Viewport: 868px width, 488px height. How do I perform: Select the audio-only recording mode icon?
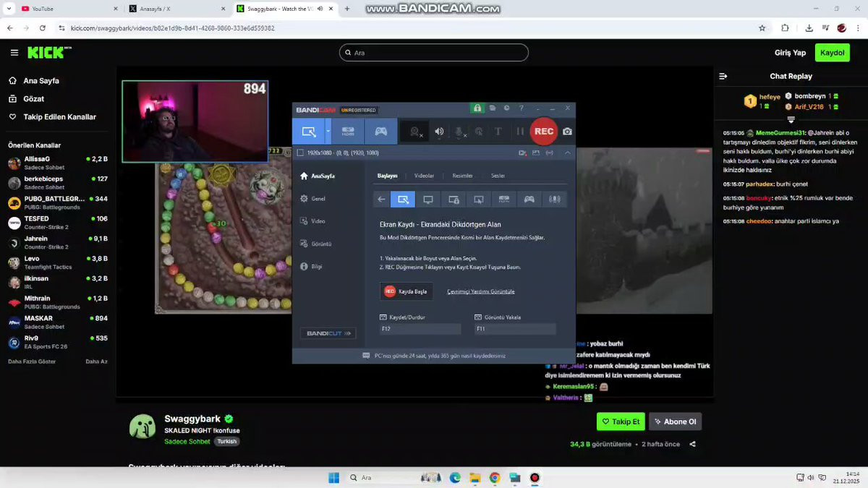555,200
